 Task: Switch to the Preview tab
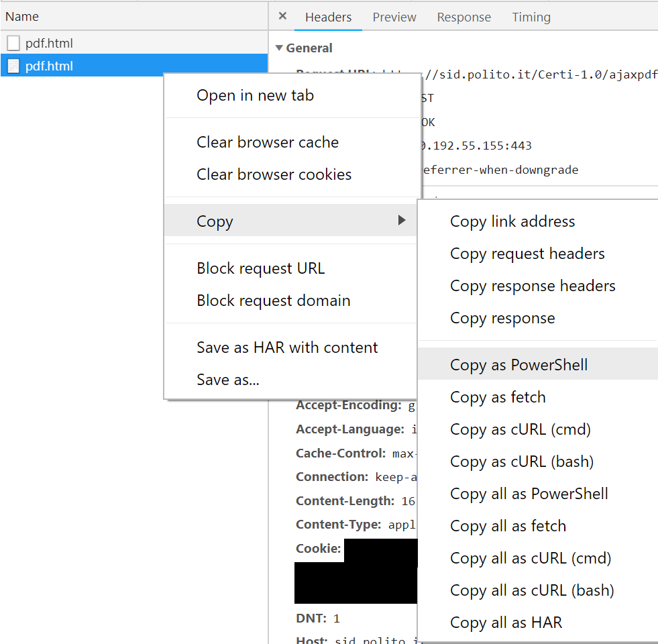click(x=394, y=17)
